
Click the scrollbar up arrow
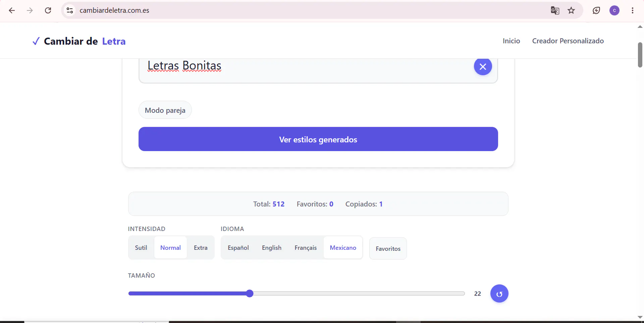tap(640, 27)
